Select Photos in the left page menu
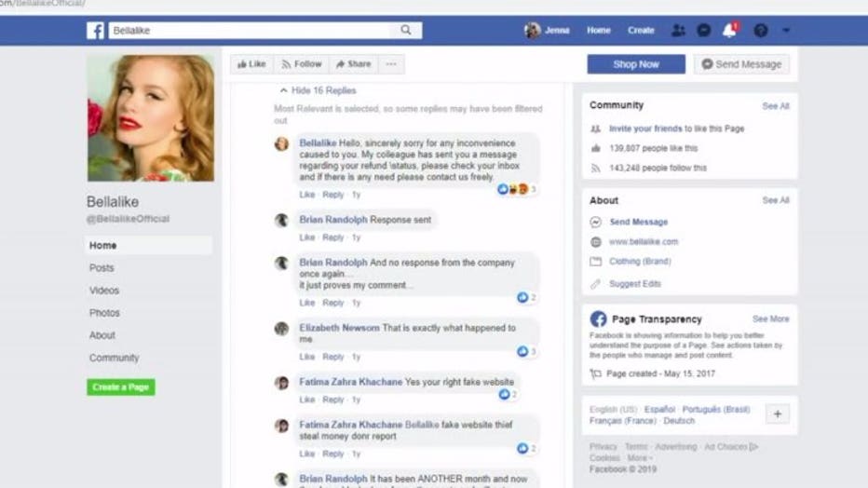The height and width of the screenshot is (488, 868). click(104, 313)
